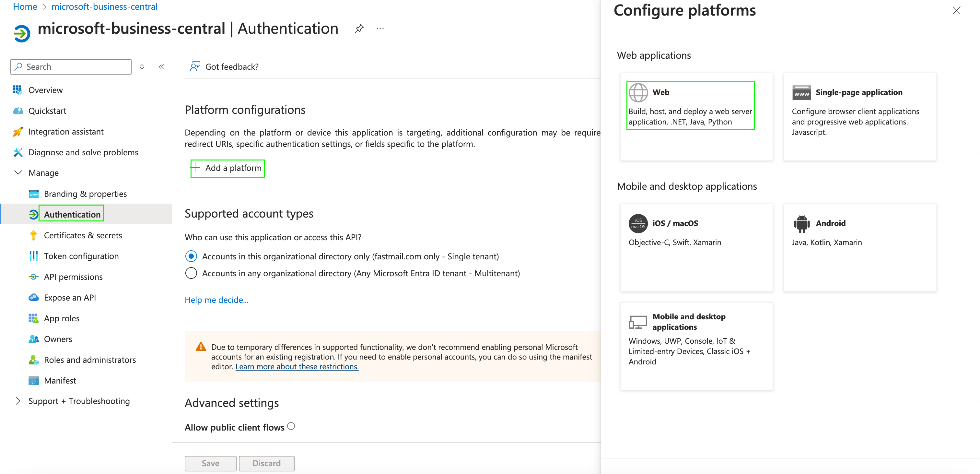Click the 'Windows, UWP, Console, IoT &' description
This screenshot has height=474, width=980.
(689, 351)
